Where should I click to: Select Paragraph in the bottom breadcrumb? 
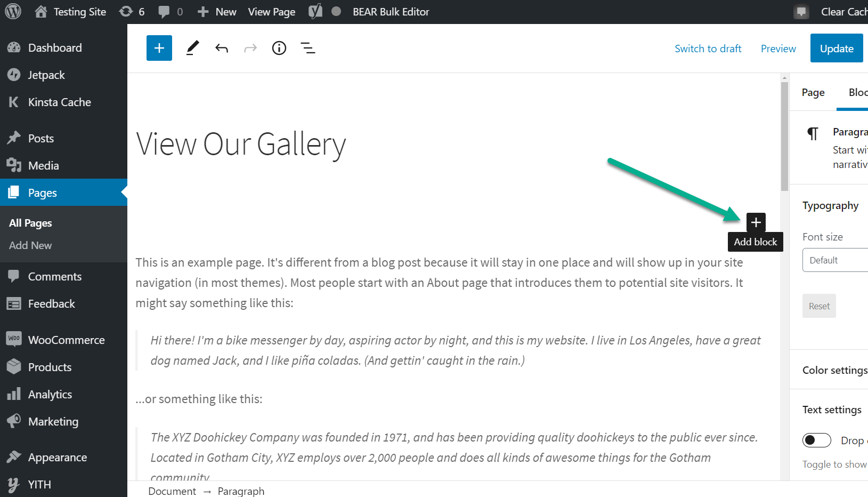pos(241,491)
